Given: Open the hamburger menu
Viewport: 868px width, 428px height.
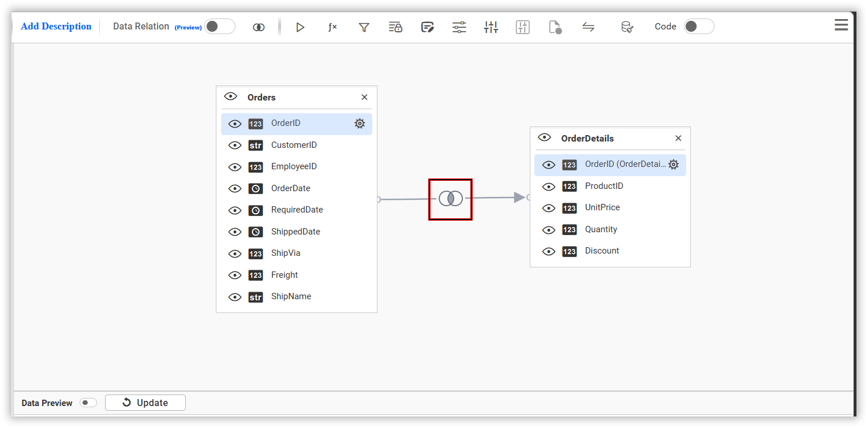Looking at the screenshot, I should point(841,25).
